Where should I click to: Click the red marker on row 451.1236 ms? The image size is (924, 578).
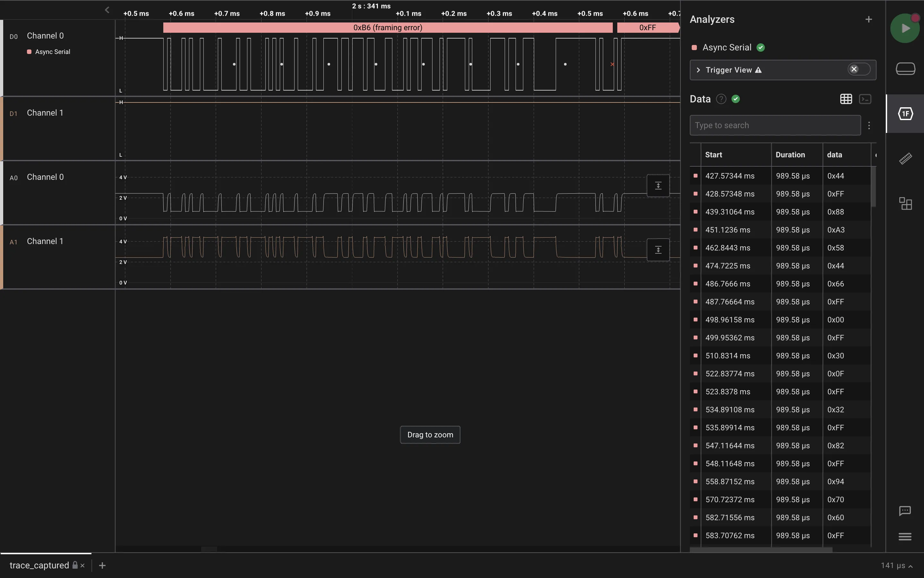coord(695,230)
